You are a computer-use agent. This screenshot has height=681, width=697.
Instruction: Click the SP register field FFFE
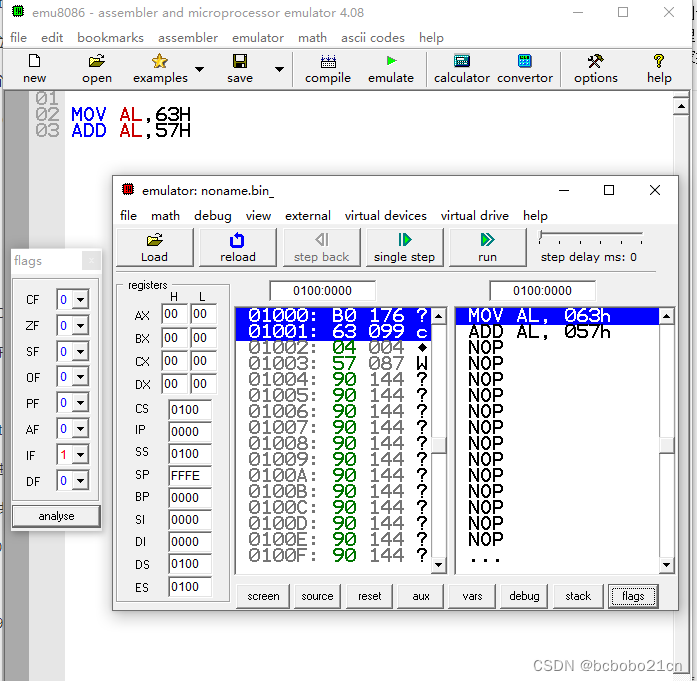click(x=189, y=475)
